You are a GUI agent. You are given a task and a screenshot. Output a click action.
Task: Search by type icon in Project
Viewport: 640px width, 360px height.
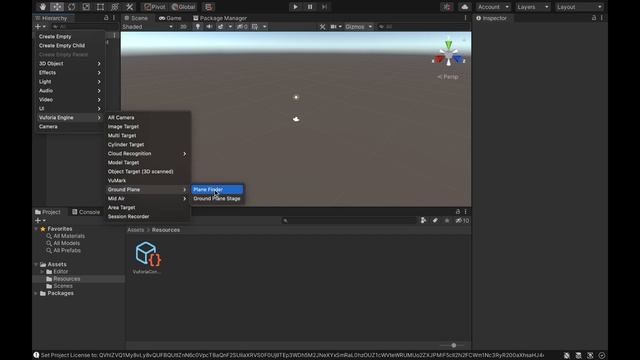[424, 220]
